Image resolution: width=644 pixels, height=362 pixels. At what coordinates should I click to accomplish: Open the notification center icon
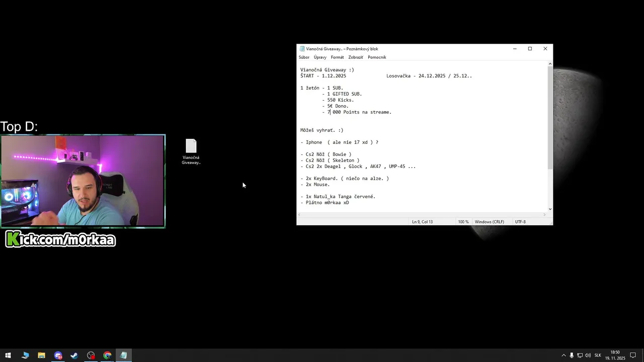633,355
